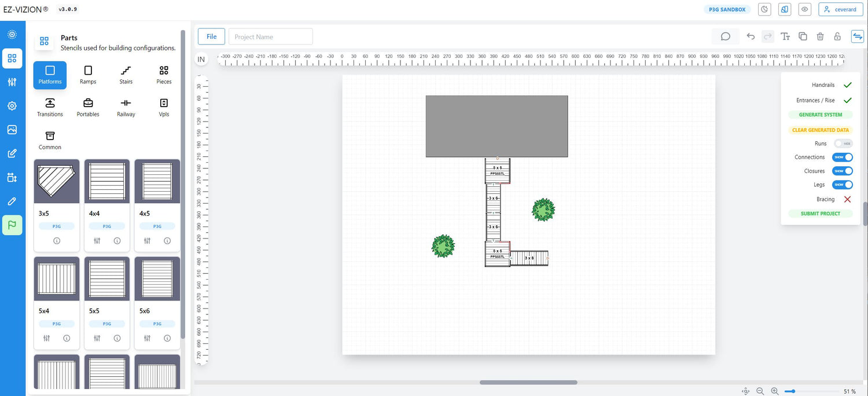This screenshot has width=868, height=396.
Task: Click the GENERATE SYSTEM button
Action: (820, 115)
